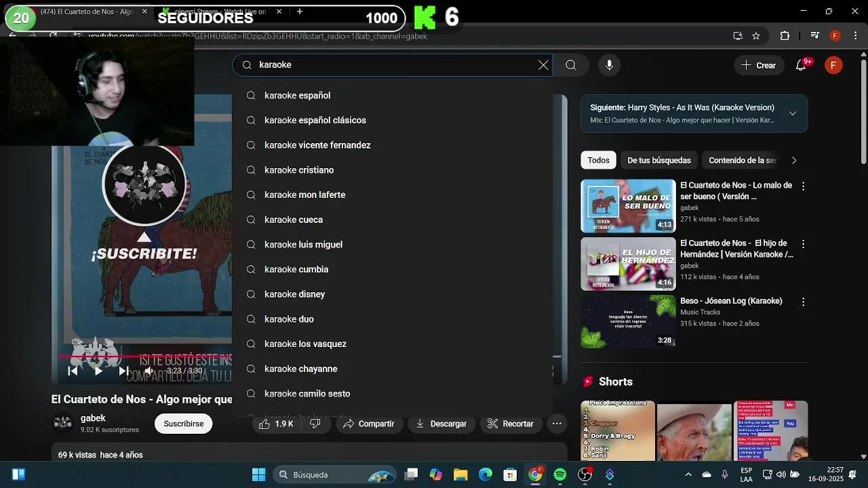Click the magnifier search button
The height and width of the screenshot is (488, 868).
571,65
